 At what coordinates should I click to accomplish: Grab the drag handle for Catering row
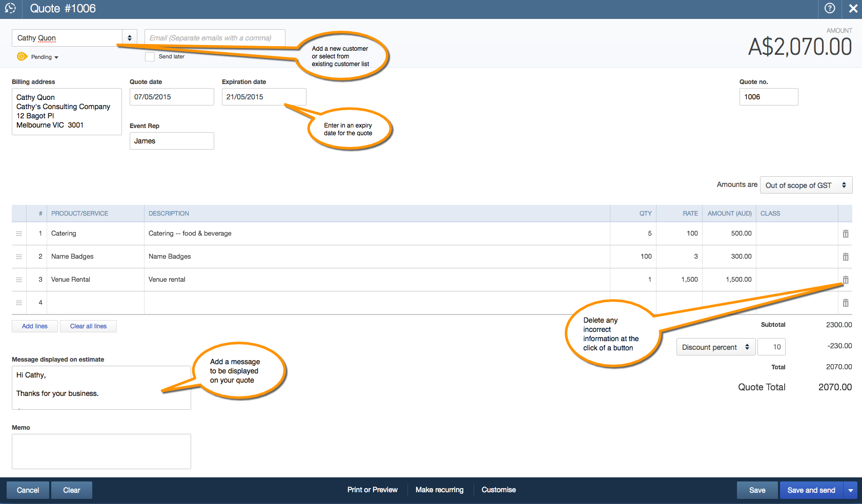pyautogui.click(x=19, y=234)
